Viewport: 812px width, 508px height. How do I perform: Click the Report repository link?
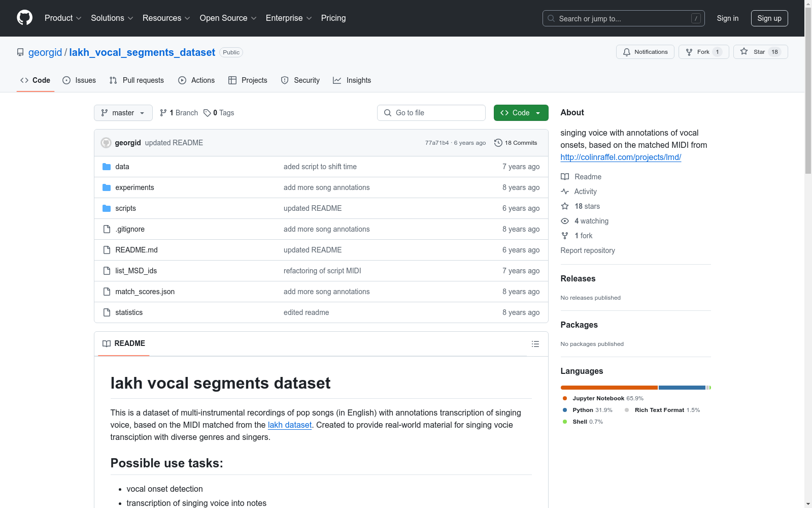[x=588, y=250]
